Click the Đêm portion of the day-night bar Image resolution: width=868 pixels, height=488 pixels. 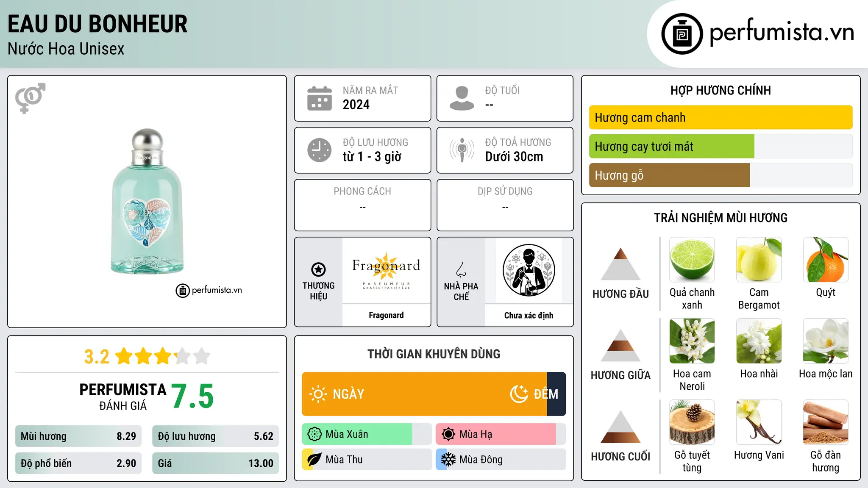pos(556,394)
